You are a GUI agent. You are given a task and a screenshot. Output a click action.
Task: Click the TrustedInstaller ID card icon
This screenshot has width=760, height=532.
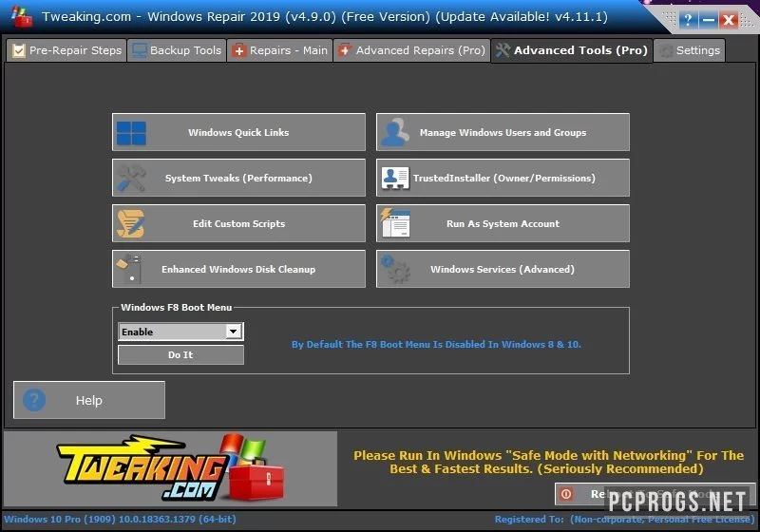[x=395, y=178]
